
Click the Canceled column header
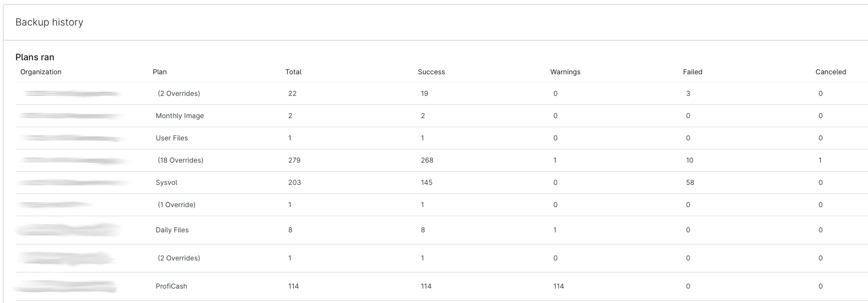(x=831, y=72)
